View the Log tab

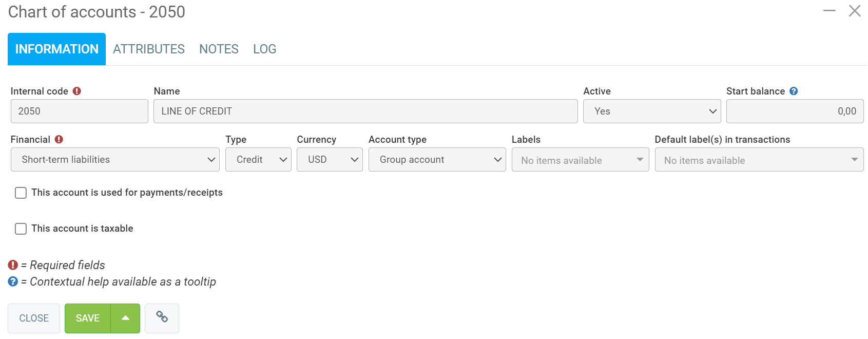tap(264, 49)
